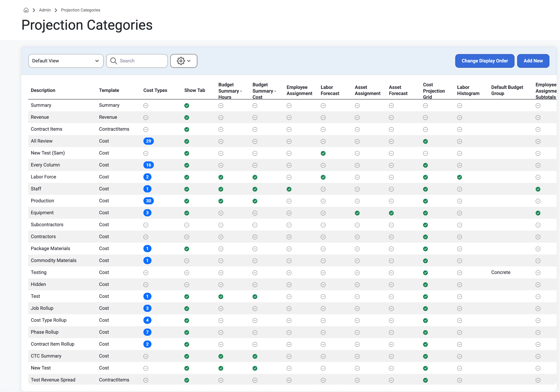Click the home breadcrumb icon
This screenshot has height=392, width=560.
(26, 10)
